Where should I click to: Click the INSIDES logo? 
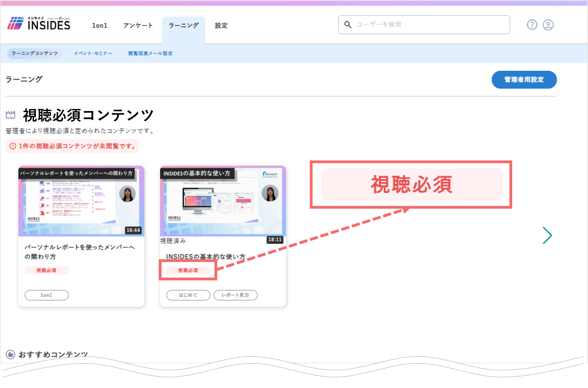(39, 24)
